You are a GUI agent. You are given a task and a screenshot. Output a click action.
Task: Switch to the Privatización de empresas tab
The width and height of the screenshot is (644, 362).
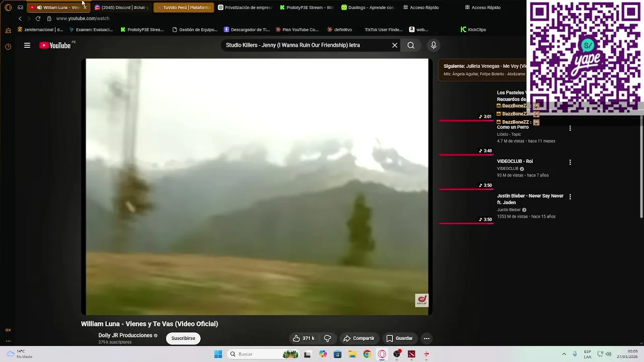point(246,8)
